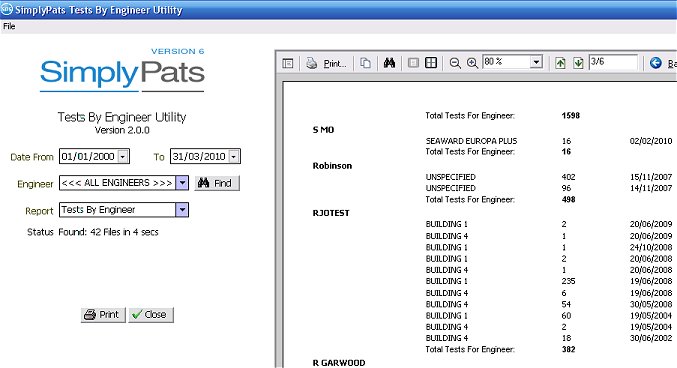Screen dimensions: 677x368
Task: Click engineer name 'S MO' in report
Action: (323, 130)
